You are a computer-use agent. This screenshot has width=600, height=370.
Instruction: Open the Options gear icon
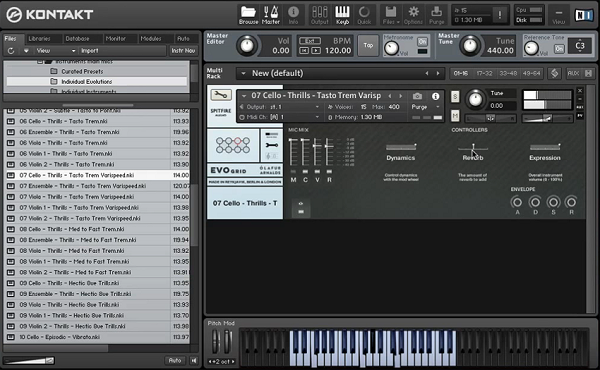coord(413,15)
